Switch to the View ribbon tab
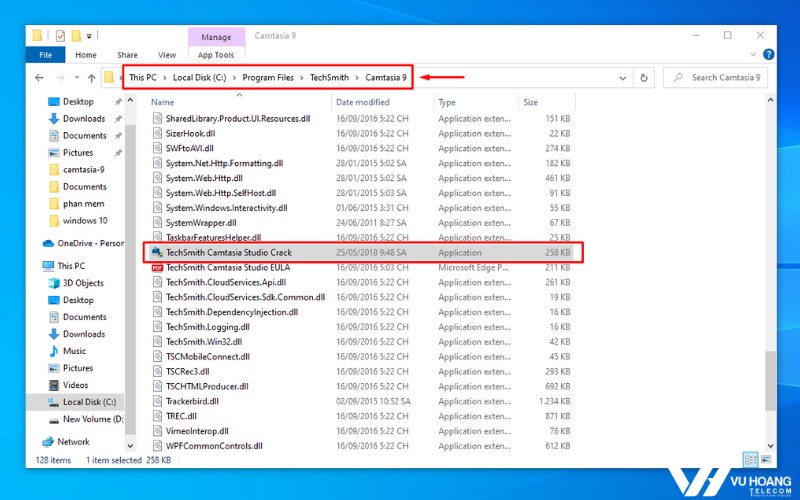 [167, 55]
